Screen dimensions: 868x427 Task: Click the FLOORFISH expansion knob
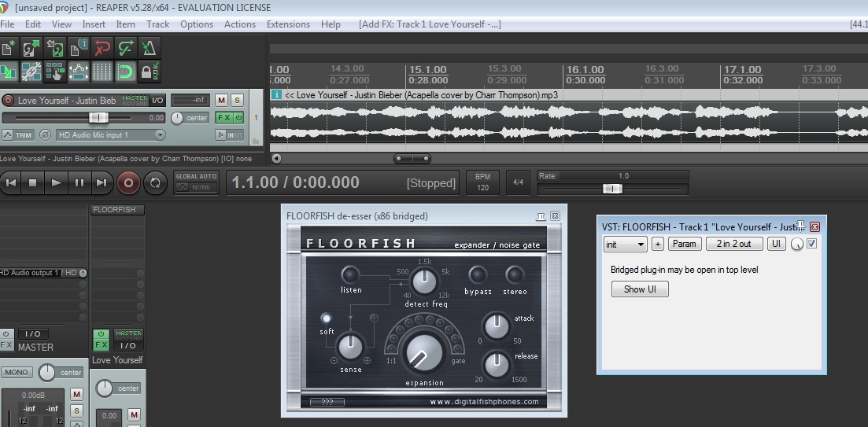click(425, 352)
